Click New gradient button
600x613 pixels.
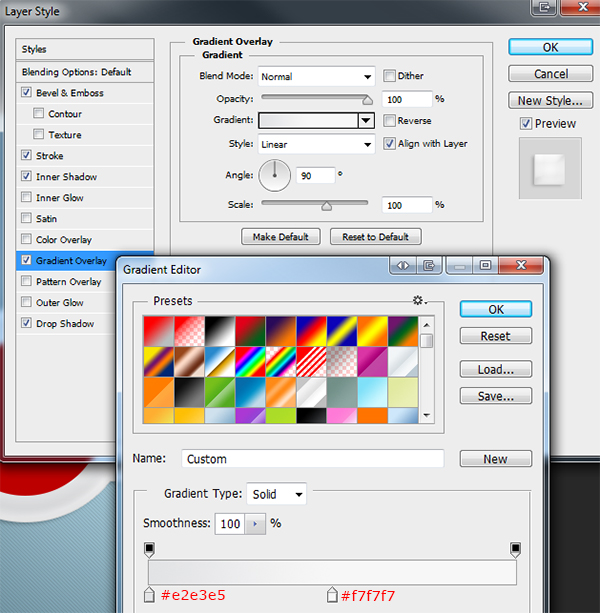[x=496, y=459]
